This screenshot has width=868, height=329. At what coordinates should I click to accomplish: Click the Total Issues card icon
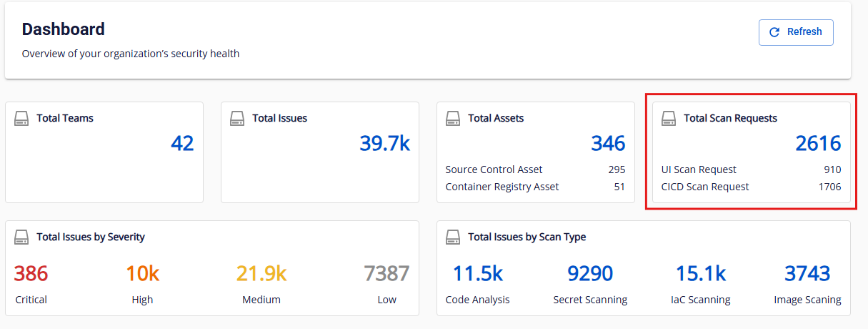(x=237, y=118)
